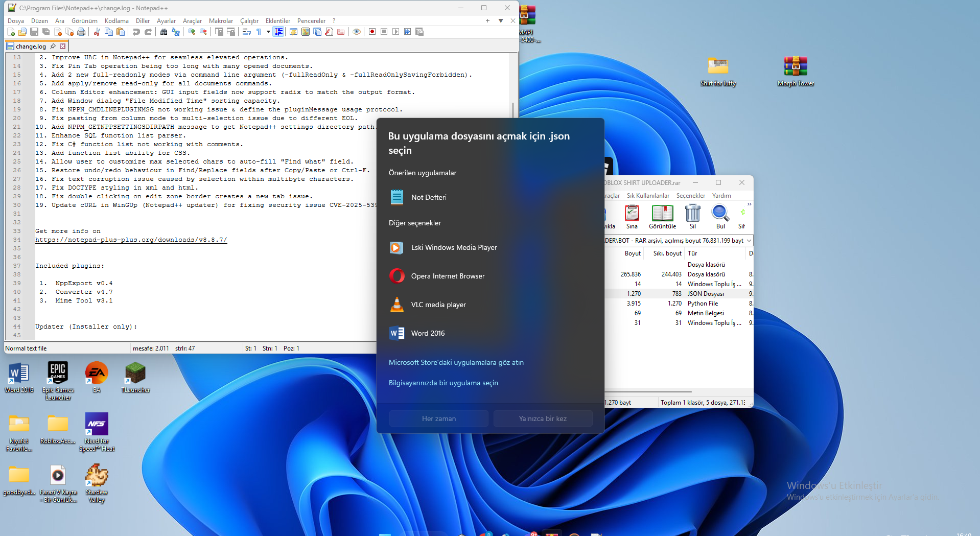Open the Eklentiler menu in Notepad++

point(278,21)
